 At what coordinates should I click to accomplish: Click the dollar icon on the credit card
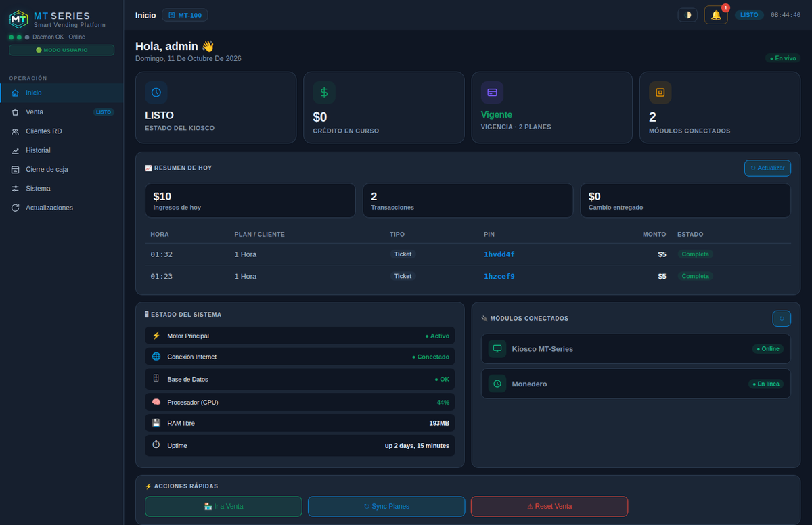(x=324, y=92)
